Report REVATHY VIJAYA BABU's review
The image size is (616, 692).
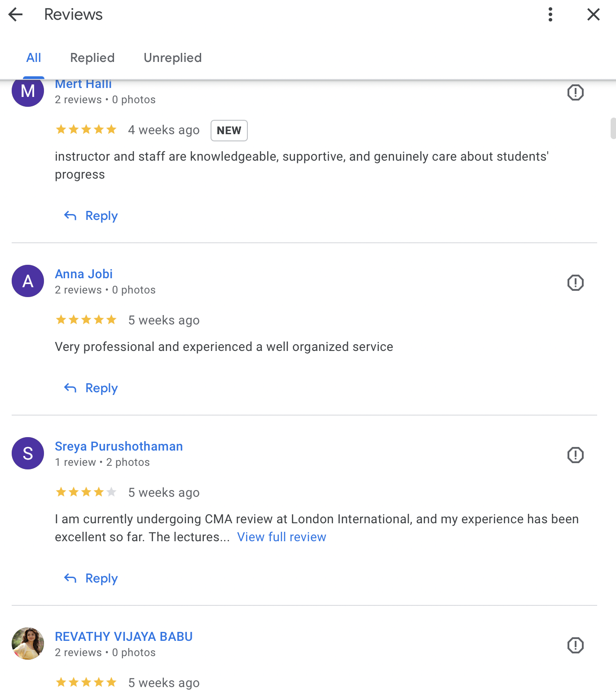coord(575,645)
